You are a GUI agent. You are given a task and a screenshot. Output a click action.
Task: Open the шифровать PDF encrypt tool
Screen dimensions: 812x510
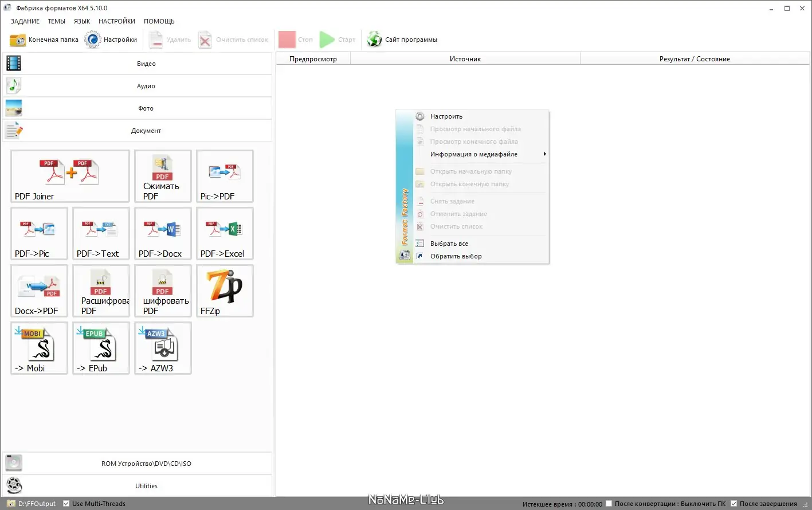coord(163,291)
